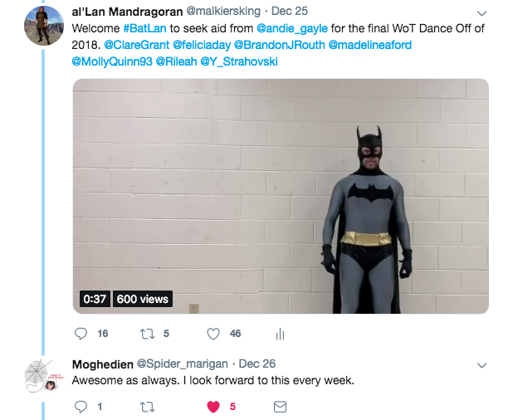The height and width of the screenshot is (420, 518).
Task: Retweet Moghedien's reply
Action: point(148,407)
